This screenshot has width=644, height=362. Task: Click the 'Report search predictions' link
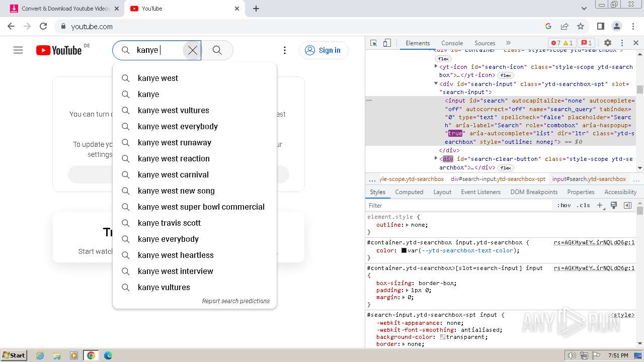tap(235, 301)
